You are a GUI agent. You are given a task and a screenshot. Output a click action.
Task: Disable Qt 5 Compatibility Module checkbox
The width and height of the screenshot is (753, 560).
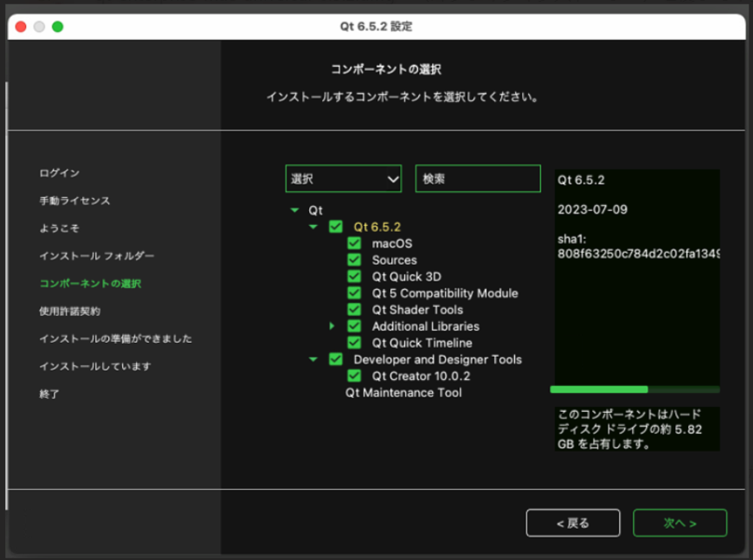[354, 293]
